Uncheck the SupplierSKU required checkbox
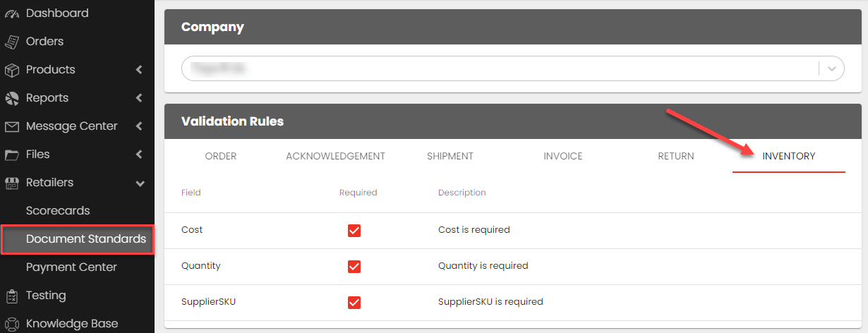This screenshot has width=868, height=333. 354,302
